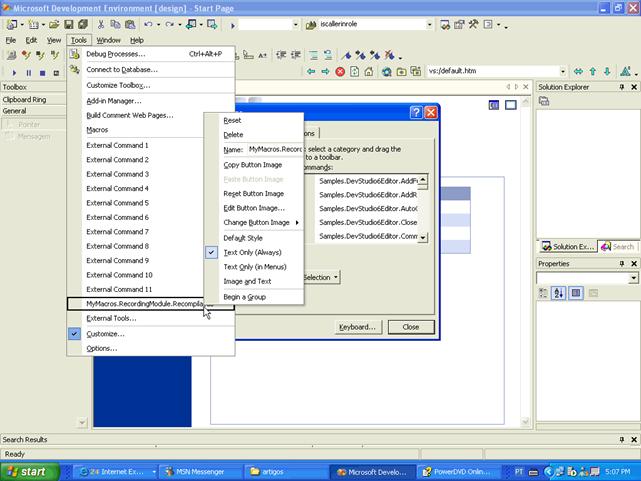Select Samples.DevStudio6Editor.AutoC list item

pos(368,209)
